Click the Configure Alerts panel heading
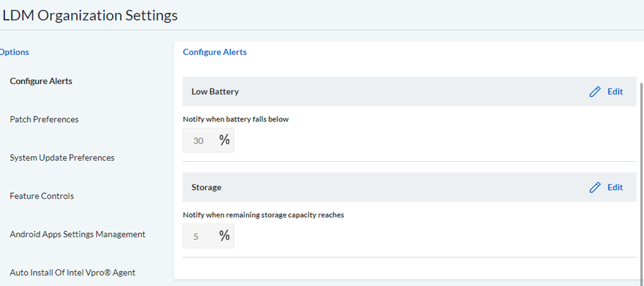 click(215, 52)
